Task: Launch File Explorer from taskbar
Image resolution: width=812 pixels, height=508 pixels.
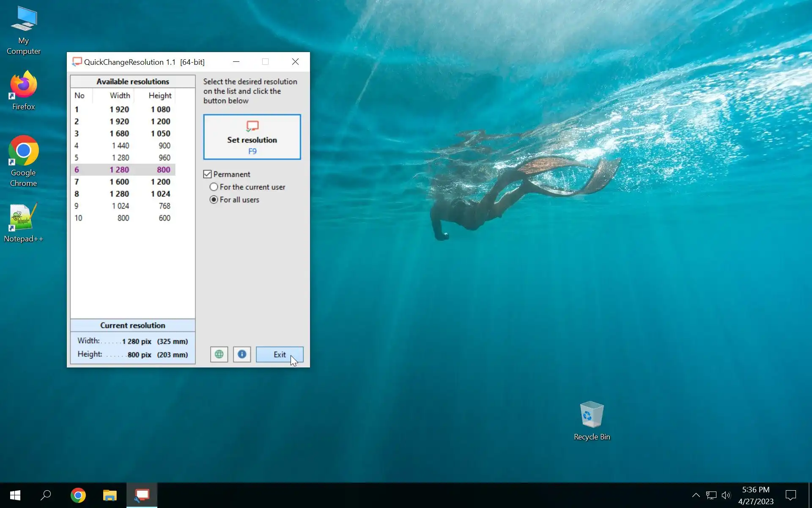Action: (x=110, y=495)
